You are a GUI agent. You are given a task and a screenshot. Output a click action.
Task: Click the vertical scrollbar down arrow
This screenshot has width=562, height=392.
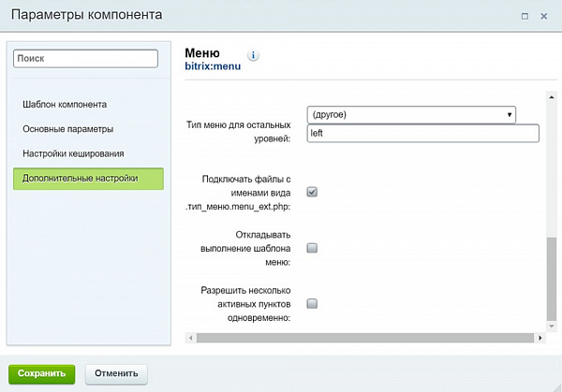(552, 327)
